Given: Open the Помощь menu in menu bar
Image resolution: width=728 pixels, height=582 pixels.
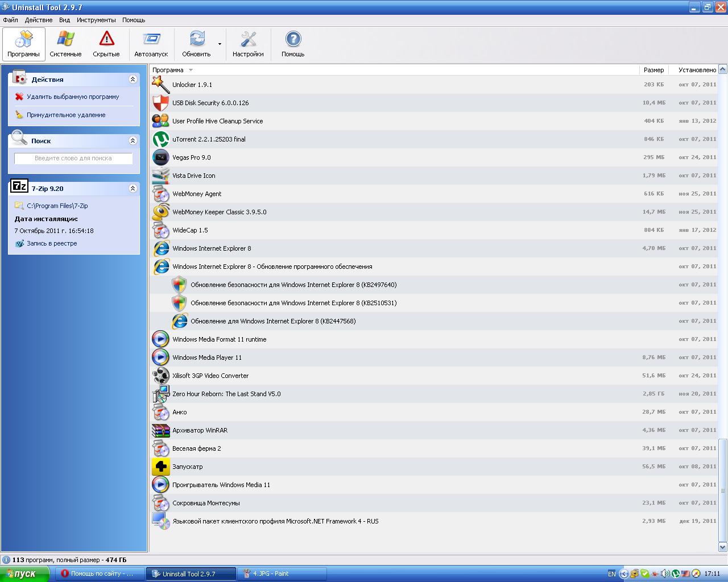Looking at the screenshot, I should [x=134, y=20].
